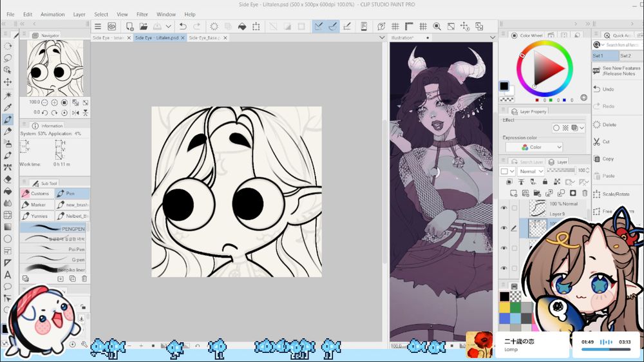This screenshot has height=362, width=644.
Task: Select the Auto select magic wand tool
Action: (x=7, y=95)
